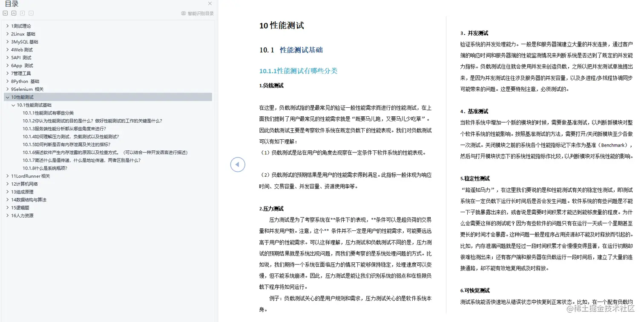Viewport: 644px width, 322px height.
Task: Open the 8Python 基础 outline entry
Action: point(25,81)
